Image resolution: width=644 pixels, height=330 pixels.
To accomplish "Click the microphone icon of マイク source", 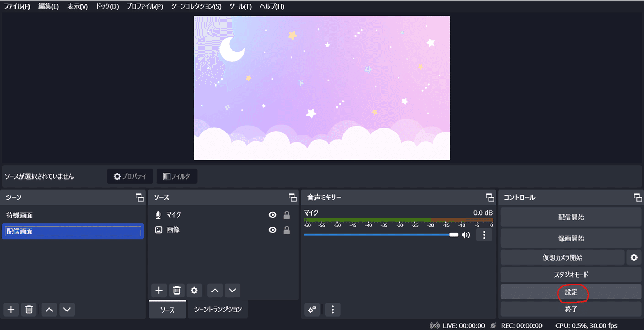I will 158,215.
